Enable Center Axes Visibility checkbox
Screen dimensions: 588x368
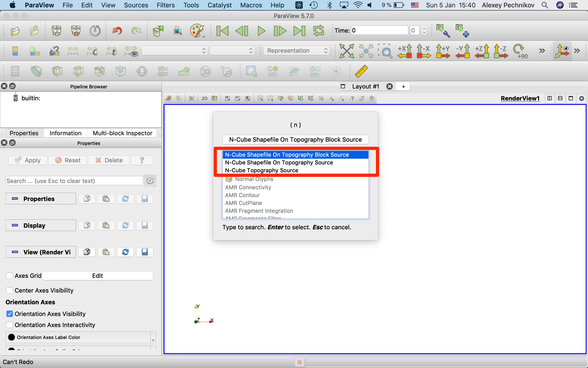click(x=10, y=290)
